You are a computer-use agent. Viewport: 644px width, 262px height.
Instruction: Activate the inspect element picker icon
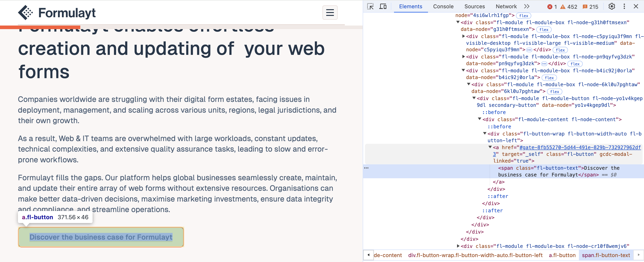370,6
